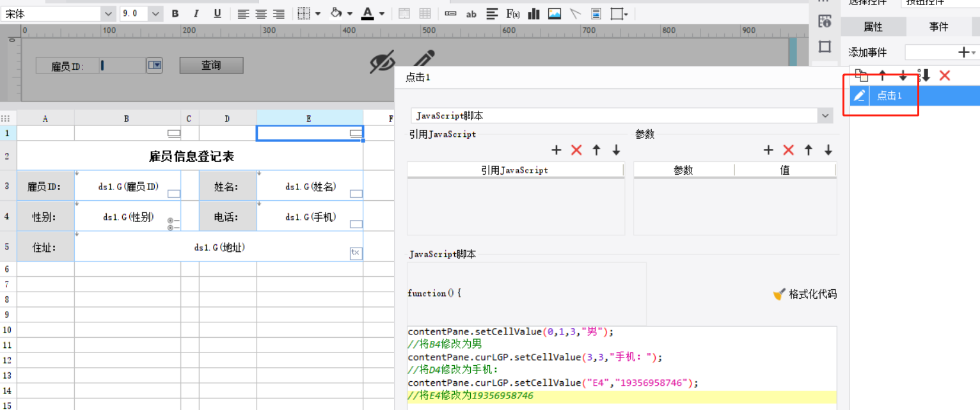Select column header E
The width and height of the screenshot is (980, 410).
(x=310, y=118)
